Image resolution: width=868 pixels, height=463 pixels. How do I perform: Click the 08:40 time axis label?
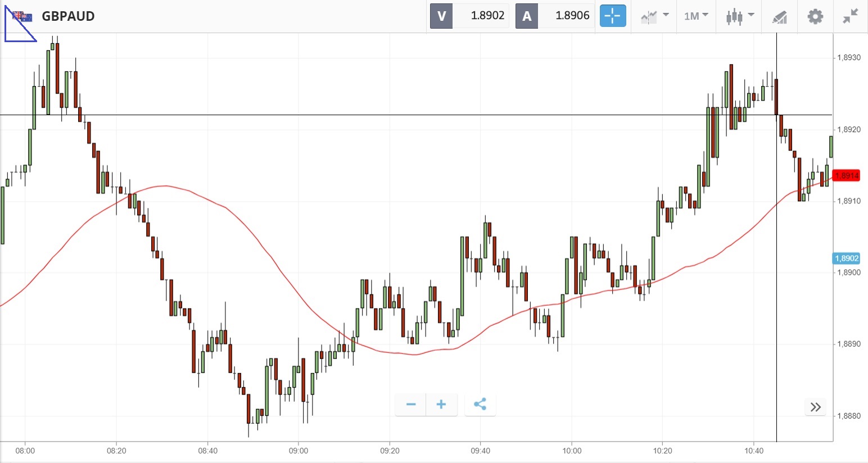pyautogui.click(x=207, y=451)
